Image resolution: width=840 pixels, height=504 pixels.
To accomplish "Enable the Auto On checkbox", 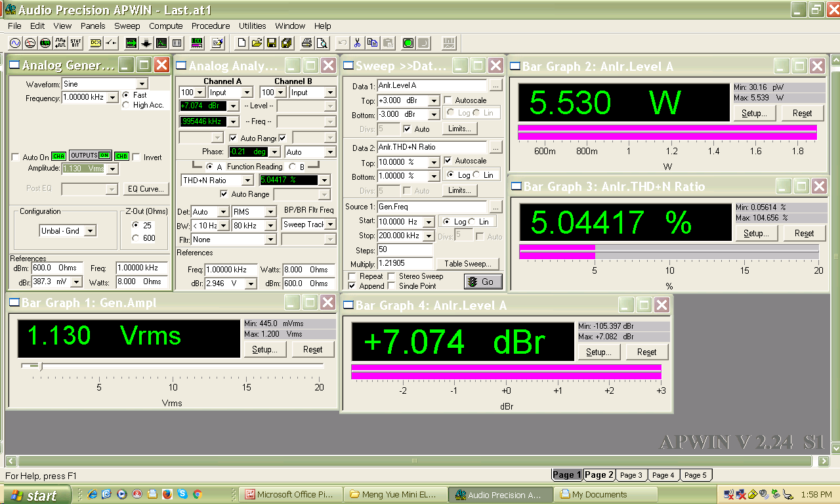I will [x=16, y=157].
